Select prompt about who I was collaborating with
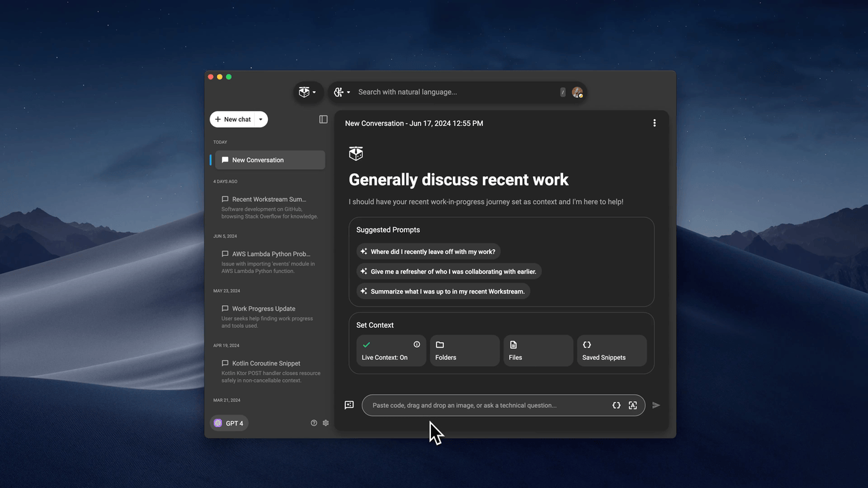 point(449,272)
